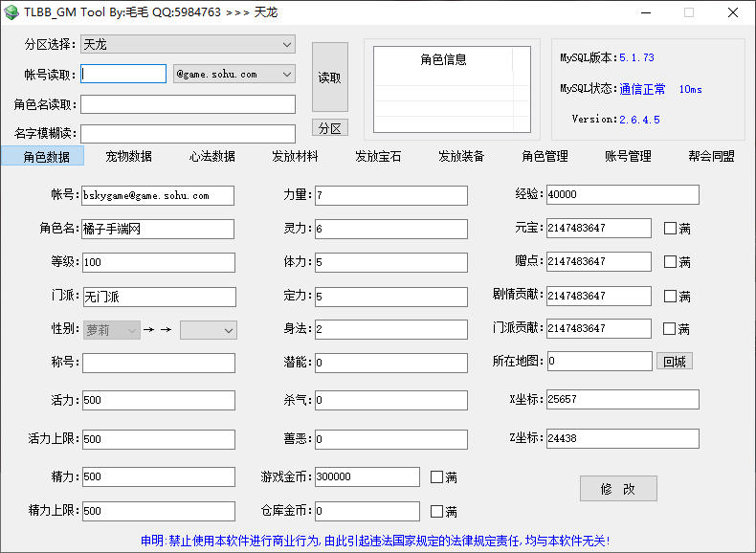This screenshot has height=553, width=756.
Task: Click the 体力 field
Action: point(391,262)
